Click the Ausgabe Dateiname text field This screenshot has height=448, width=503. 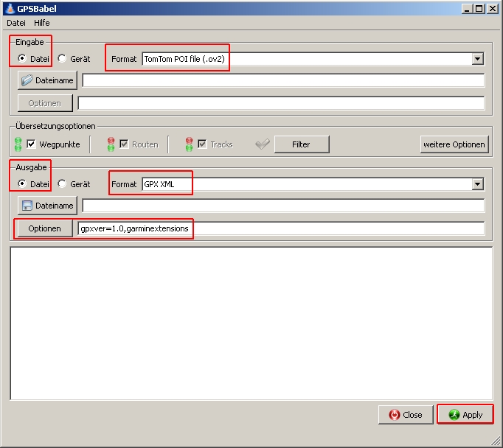[283, 206]
